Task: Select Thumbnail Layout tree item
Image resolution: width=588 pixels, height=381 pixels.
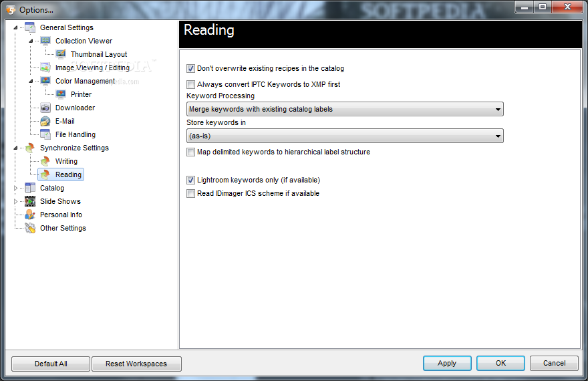Action: point(99,54)
